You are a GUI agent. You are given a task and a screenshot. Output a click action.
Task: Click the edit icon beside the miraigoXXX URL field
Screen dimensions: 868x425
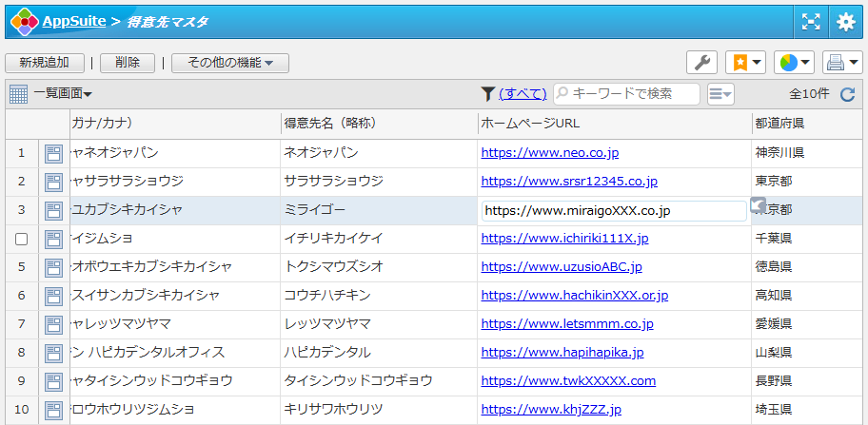click(x=757, y=205)
